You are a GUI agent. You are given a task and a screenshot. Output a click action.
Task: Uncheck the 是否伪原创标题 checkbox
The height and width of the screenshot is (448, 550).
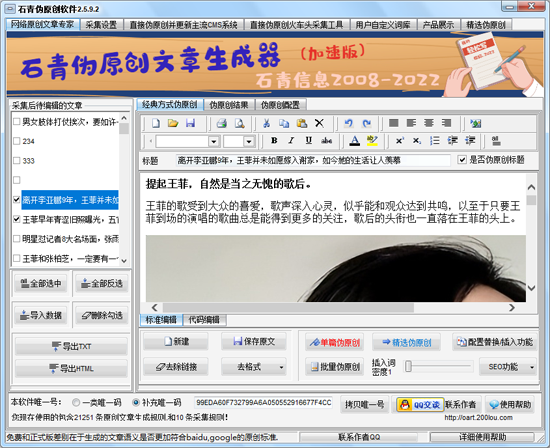(x=462, y=160)
